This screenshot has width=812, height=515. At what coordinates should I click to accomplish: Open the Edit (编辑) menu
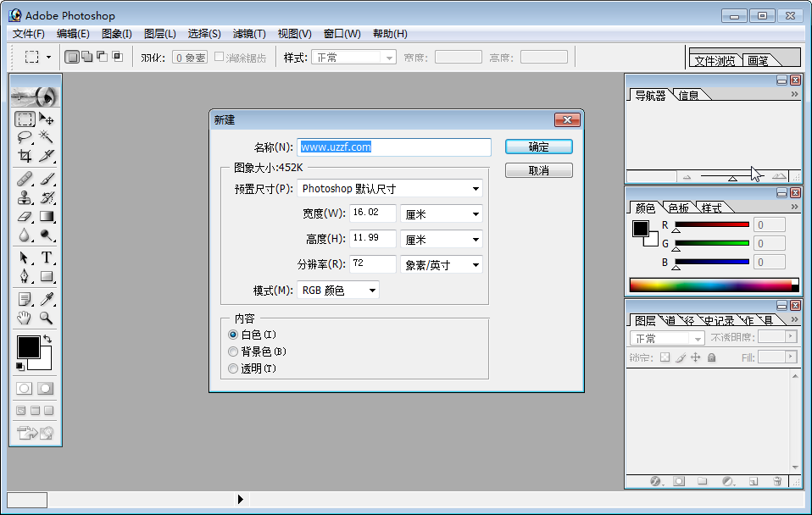(73, 34)
